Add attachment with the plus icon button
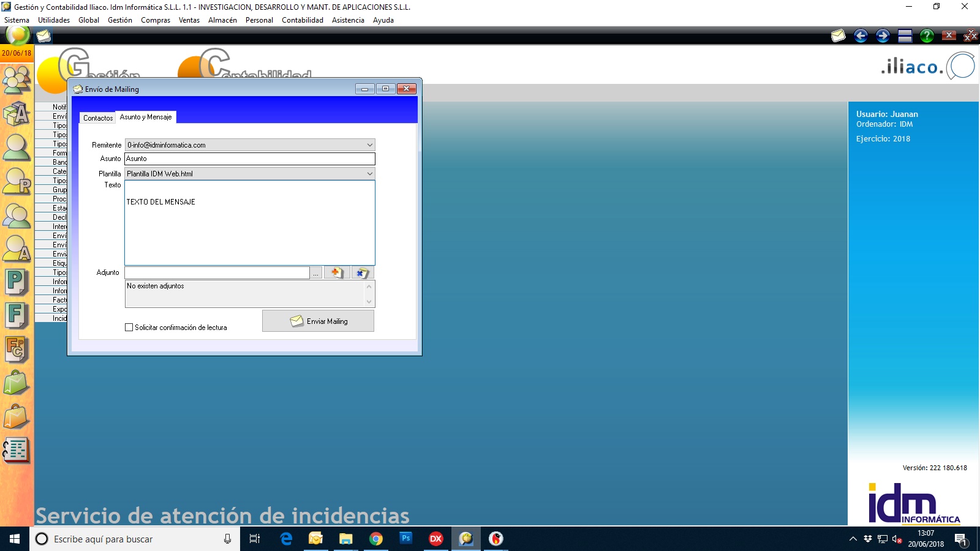This screenshot has width=980, height=551. click(337, 272)
